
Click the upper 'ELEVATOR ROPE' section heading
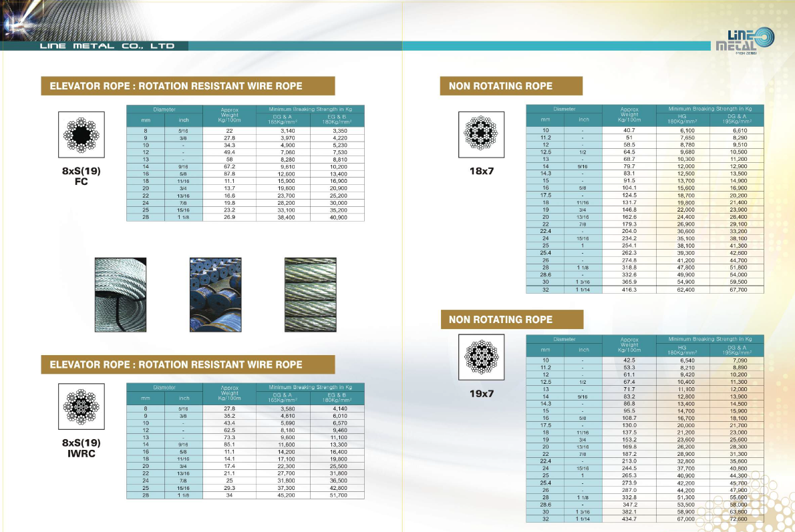coord(176,86)
